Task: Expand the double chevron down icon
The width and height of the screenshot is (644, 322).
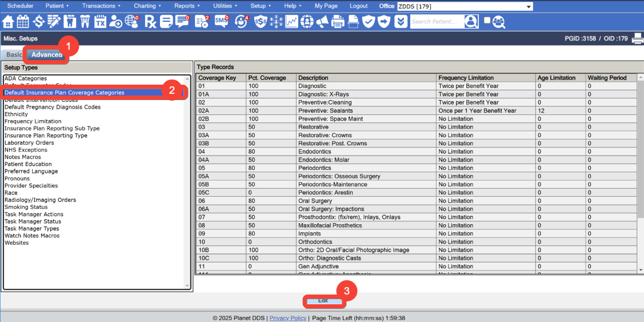Action: pos(402,21)
